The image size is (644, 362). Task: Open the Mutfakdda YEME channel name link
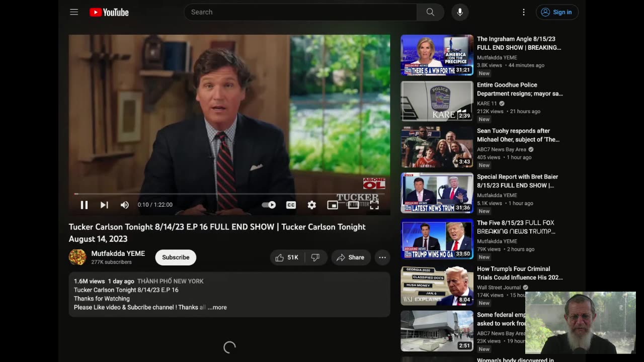point(118,253)
